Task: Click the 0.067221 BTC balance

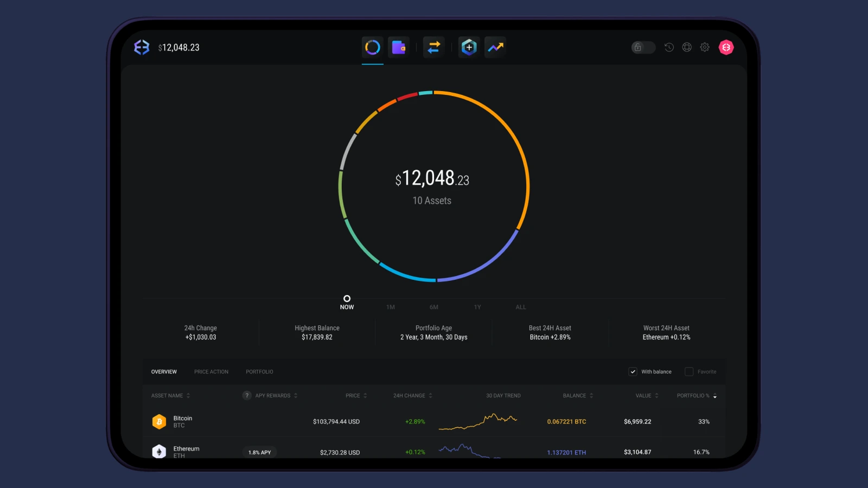Action: (x=566, y=422)
